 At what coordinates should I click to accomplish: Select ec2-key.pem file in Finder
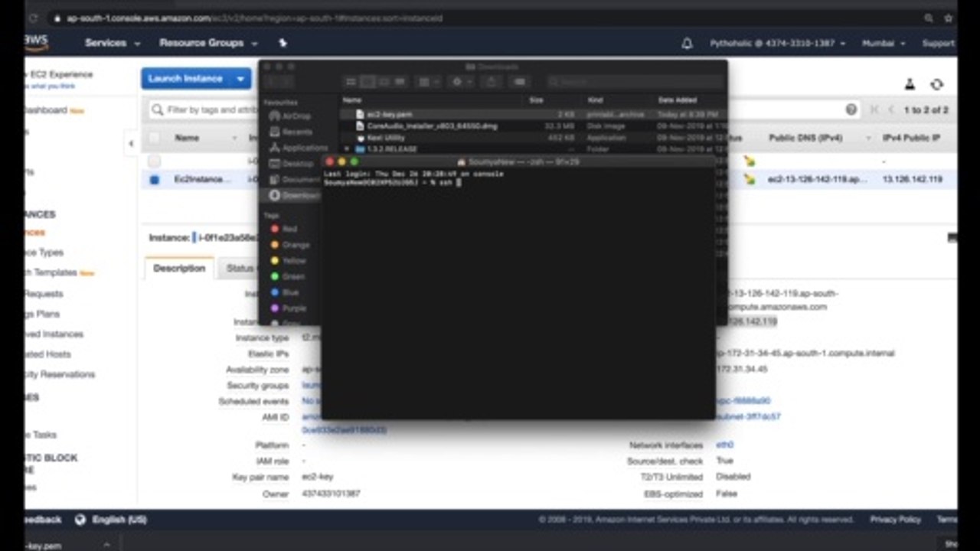tap(532, 114)
